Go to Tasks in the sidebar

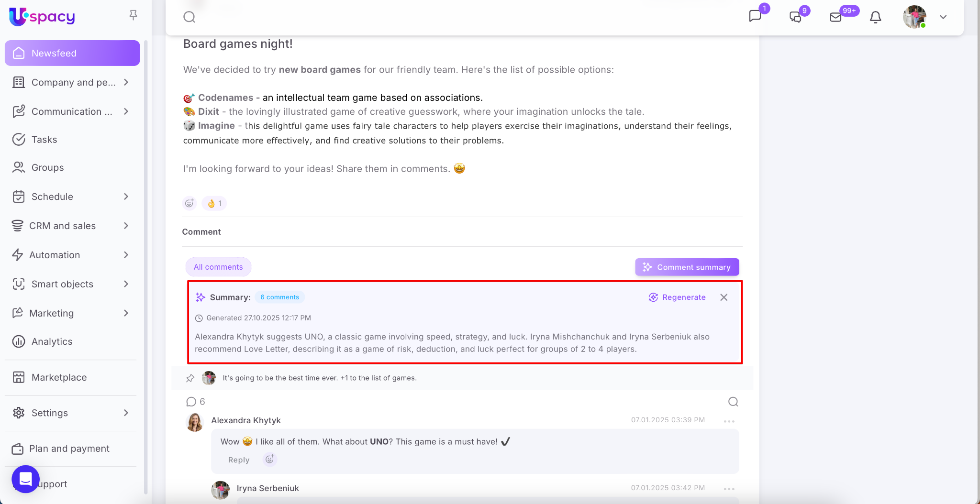tap(44, 140)
